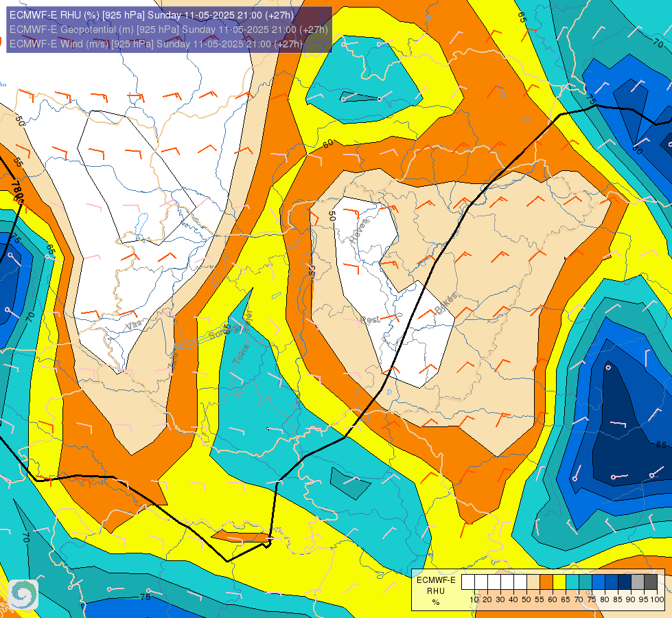Image resolution: width=672 pixels, height=618 pixels.
Task: Click the '85' humidity contour label
Action: pos(661,445)
